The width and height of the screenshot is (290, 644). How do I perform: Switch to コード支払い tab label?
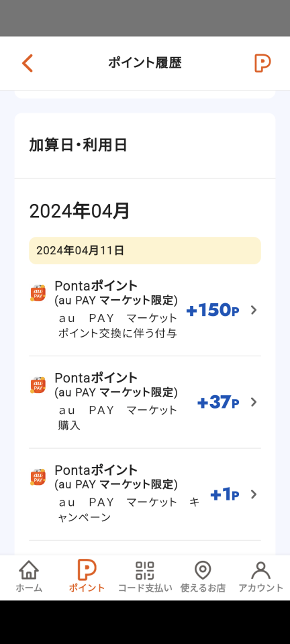(145, 588)
